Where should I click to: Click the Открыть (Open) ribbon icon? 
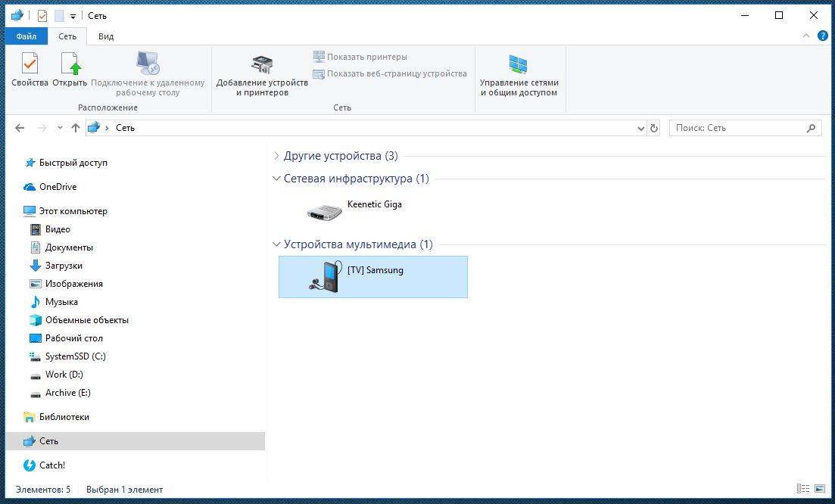pyautogui.click(x=70, y=68)
